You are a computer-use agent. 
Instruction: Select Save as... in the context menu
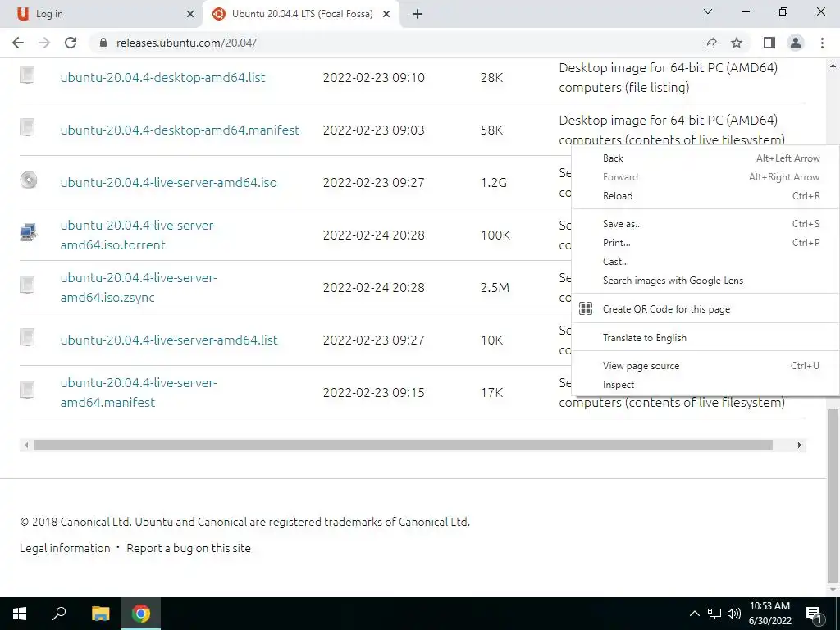tap(705, 224)
